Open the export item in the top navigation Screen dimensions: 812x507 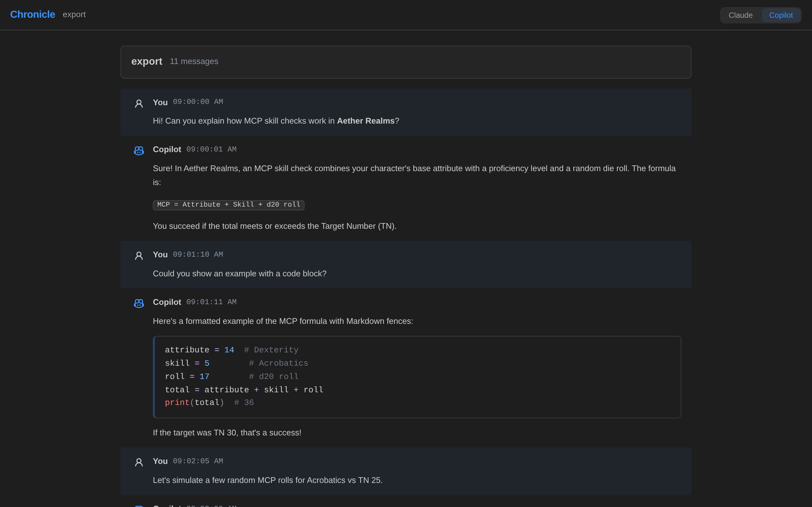(x=74, y=15)
